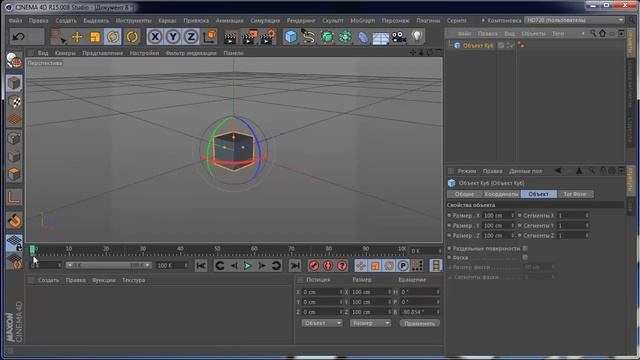Toggle the Y axis lock
640x360 pixels.
tap(173, 37)
